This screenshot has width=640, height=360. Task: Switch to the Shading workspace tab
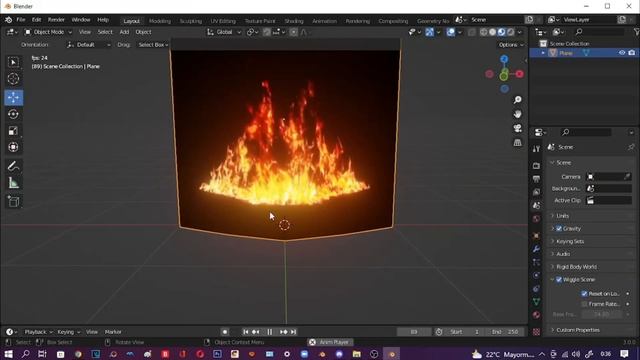pos(294,21)
